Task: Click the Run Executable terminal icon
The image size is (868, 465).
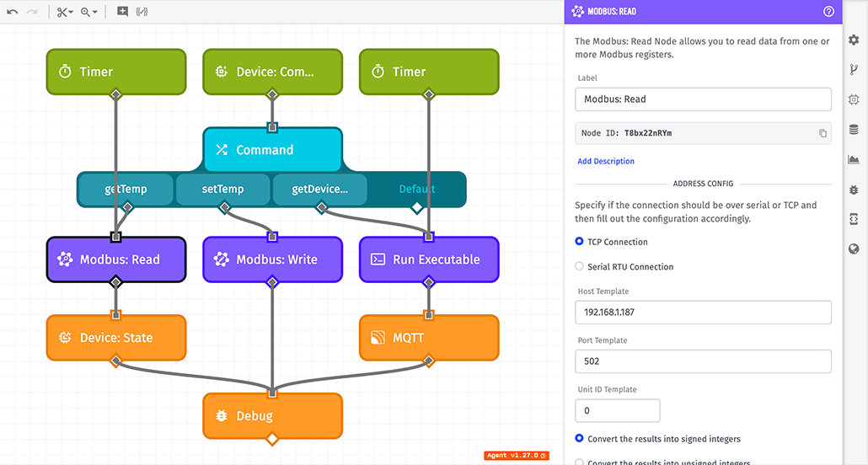Action: point(378,259)
